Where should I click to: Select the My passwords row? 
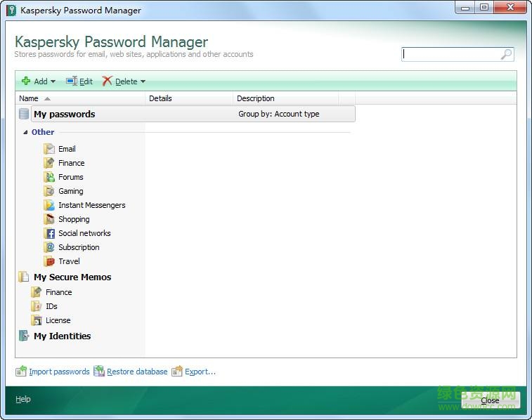coord(193,114)
